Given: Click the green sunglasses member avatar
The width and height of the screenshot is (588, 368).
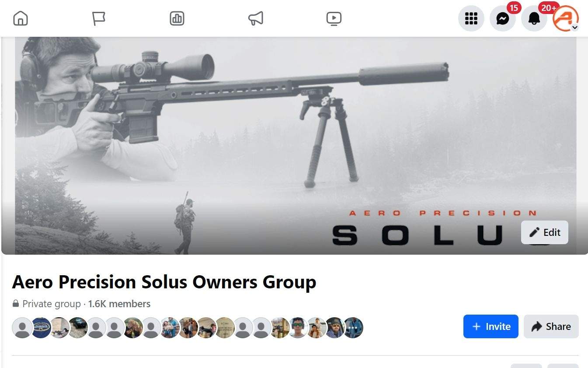Looking at the screenshot, I should (x=298, y=328).
